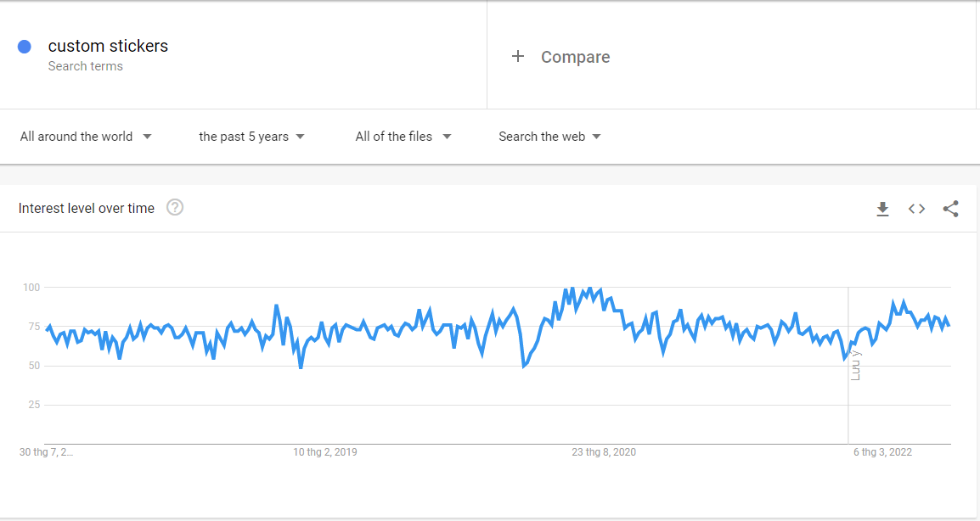Click the share icon
This screenshot has height=521, width=980.
pyautogui.click(x=950, y=209)
